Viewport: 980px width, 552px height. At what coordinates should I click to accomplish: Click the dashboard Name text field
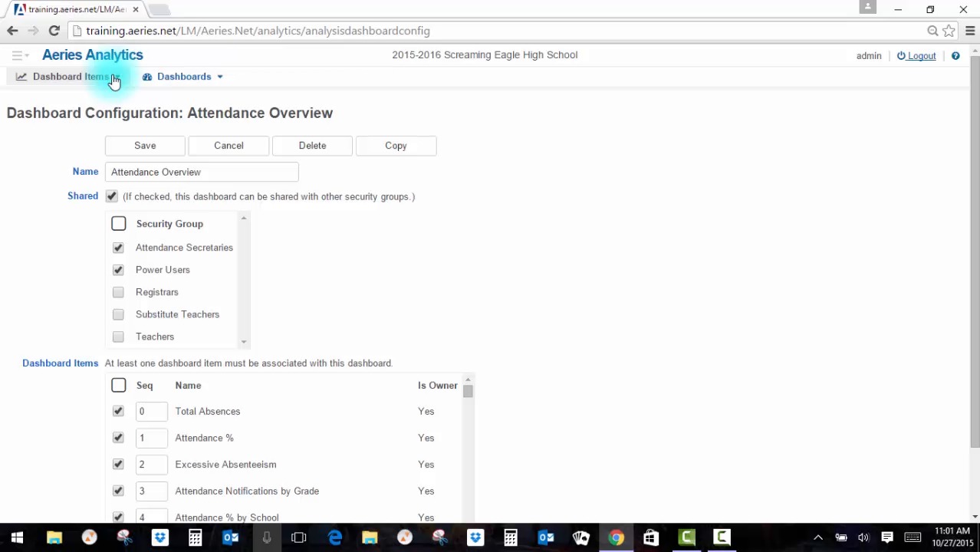click(201, 172)
